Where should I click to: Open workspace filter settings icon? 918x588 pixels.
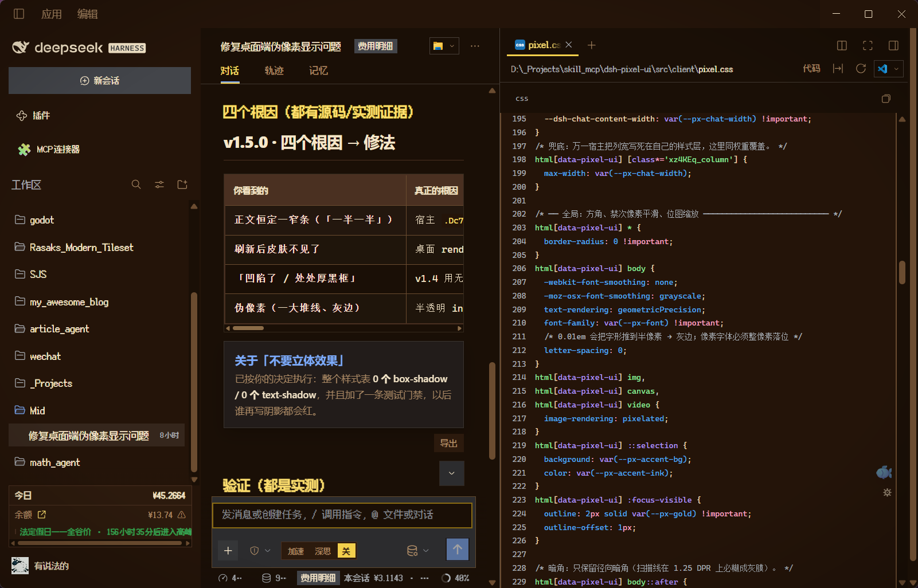click(x=159, y=185)
